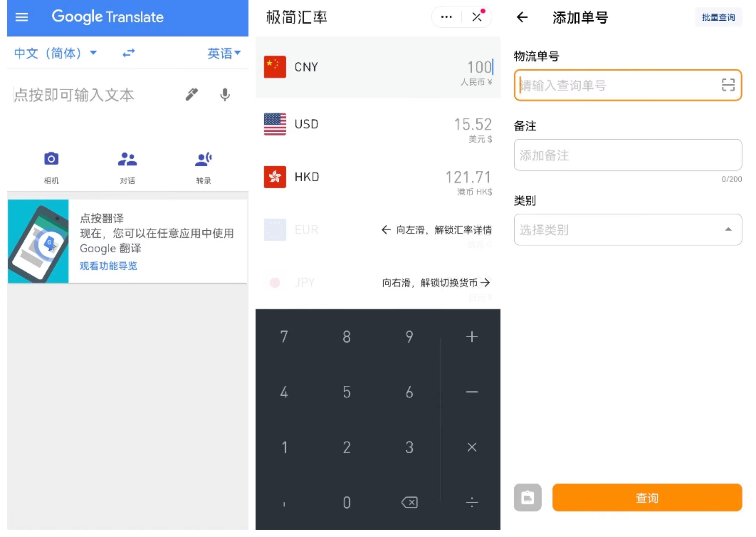Image resolution: width=756 pixels, height=537 pixels.
Task: Open the target language 英语 dropdown
Action: [224, 53]
